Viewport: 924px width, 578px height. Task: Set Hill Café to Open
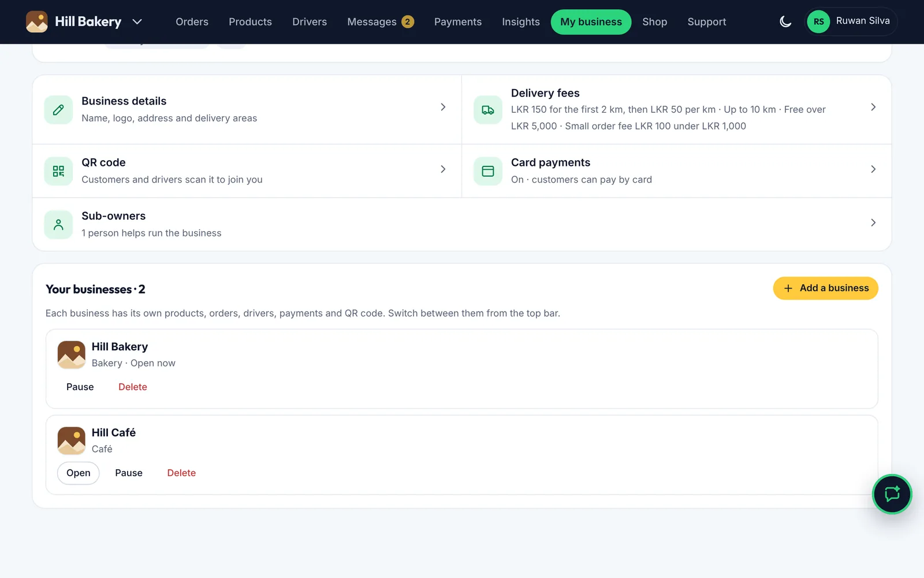[x=79, y=473]
